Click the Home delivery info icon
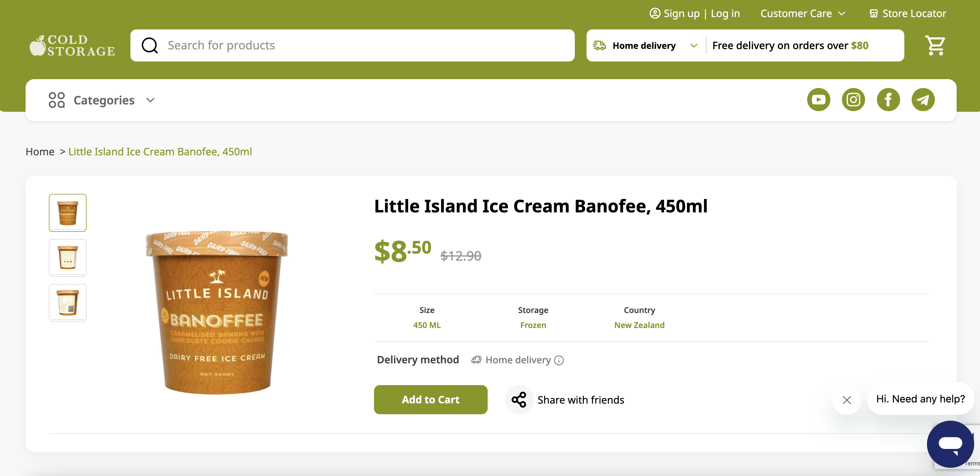Image resolution: width=980 pixels, height=476 pixels. point(559,360)
